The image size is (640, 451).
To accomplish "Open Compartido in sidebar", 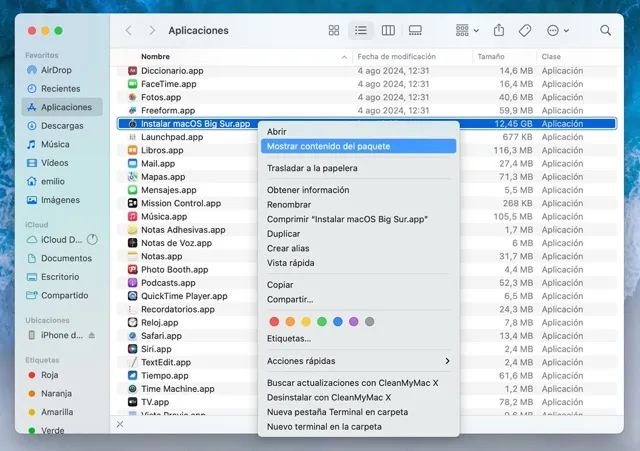I will click(62, 295).
